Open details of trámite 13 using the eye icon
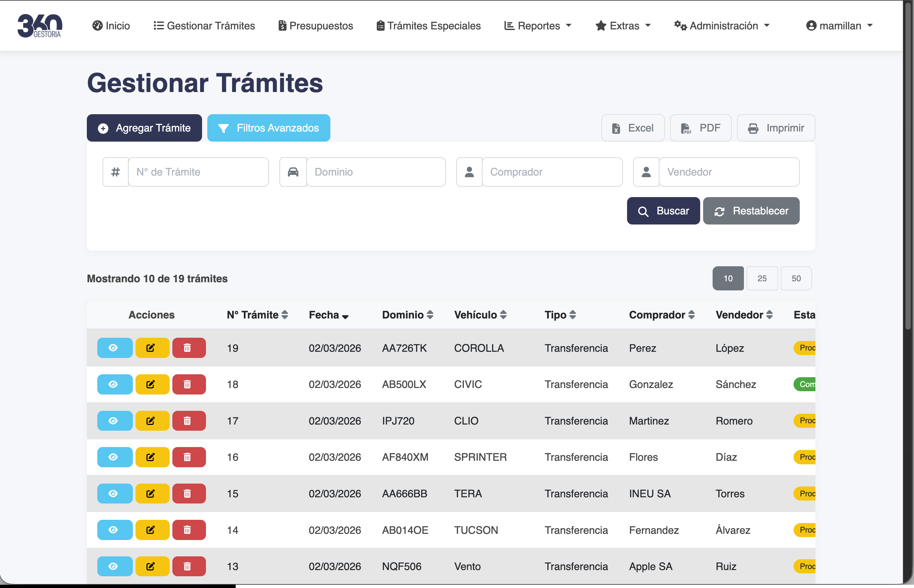The height and width of the screenshot is (588, 914). coord(114,566)
